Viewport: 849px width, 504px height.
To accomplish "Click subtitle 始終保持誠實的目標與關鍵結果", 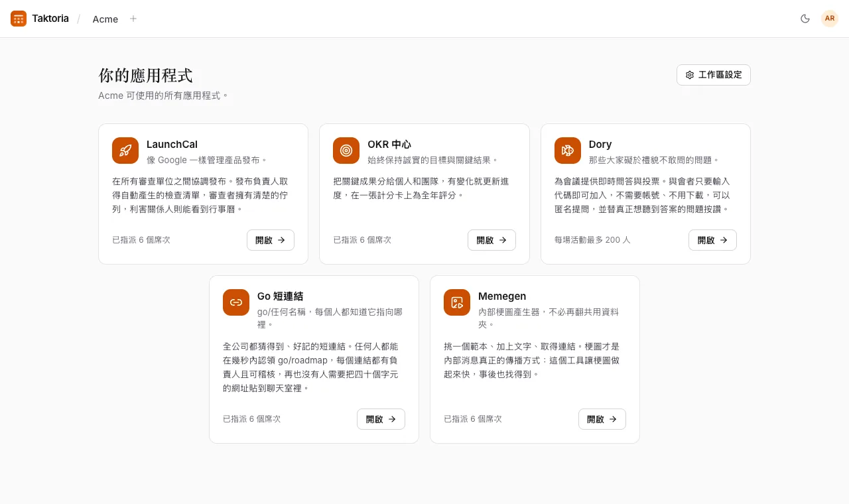I will pyautogui.click(x=432, y=160).
